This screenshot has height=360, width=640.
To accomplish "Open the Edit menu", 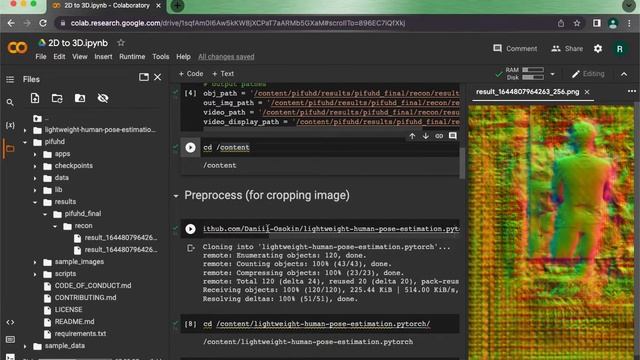I will [59, 57].
